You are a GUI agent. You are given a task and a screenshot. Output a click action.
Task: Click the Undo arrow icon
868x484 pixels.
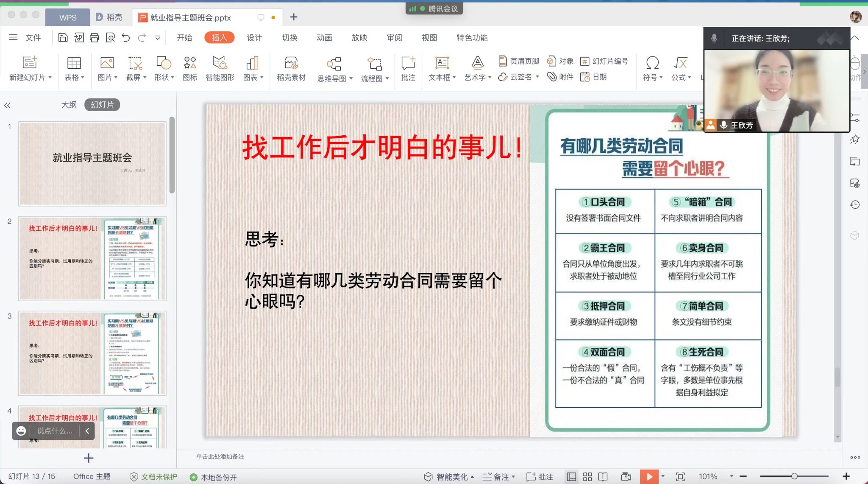[126, 38]
